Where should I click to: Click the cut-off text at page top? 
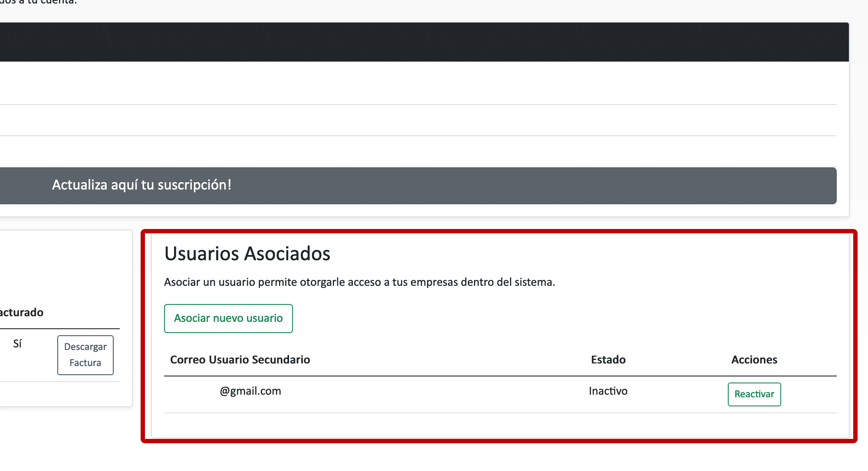pos(39,2)
